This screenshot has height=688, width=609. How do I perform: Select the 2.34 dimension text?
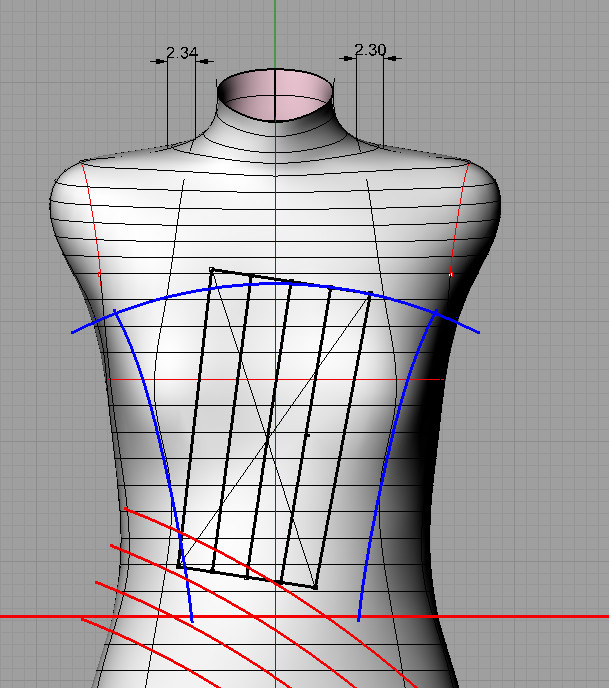[182, 53]
